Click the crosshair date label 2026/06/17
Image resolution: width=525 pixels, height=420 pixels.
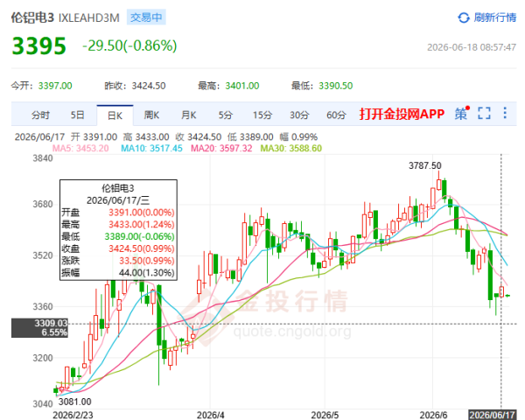492,415
